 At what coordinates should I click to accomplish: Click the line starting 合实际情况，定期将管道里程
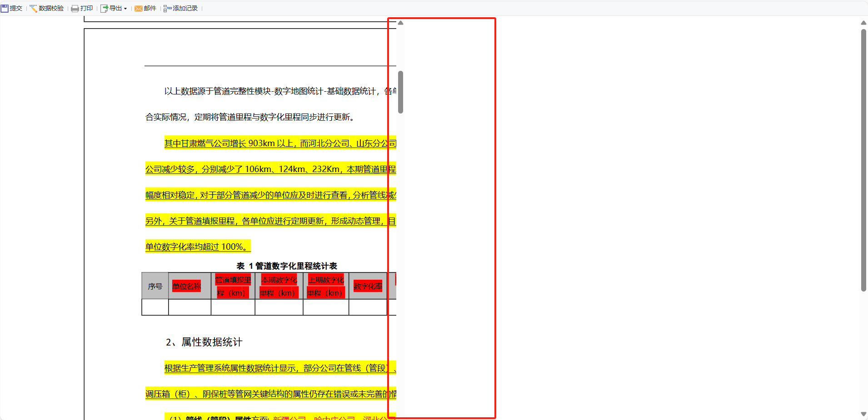tap(250, 117)
